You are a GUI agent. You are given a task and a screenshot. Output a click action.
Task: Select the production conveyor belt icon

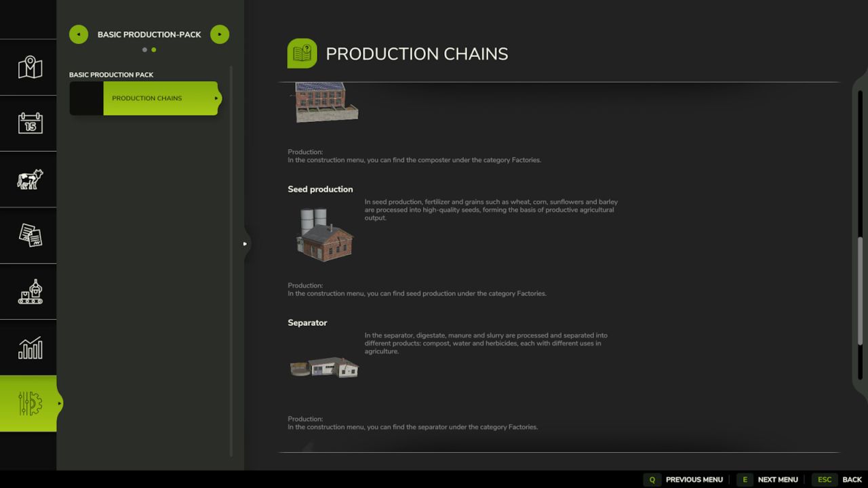coord(28,291)
